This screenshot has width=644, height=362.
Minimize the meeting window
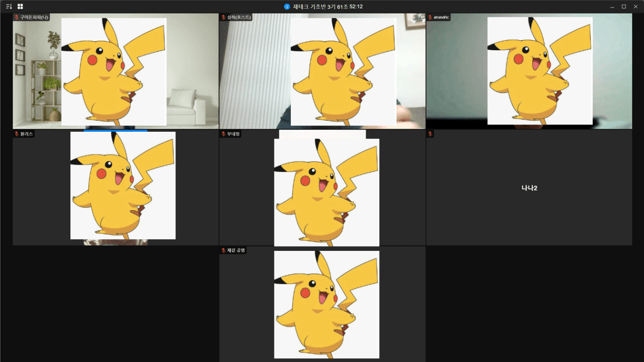click(x=612, y=7)
